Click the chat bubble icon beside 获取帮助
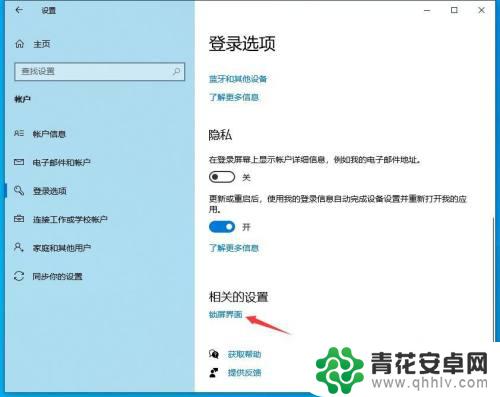 click(x=214, y=354)
